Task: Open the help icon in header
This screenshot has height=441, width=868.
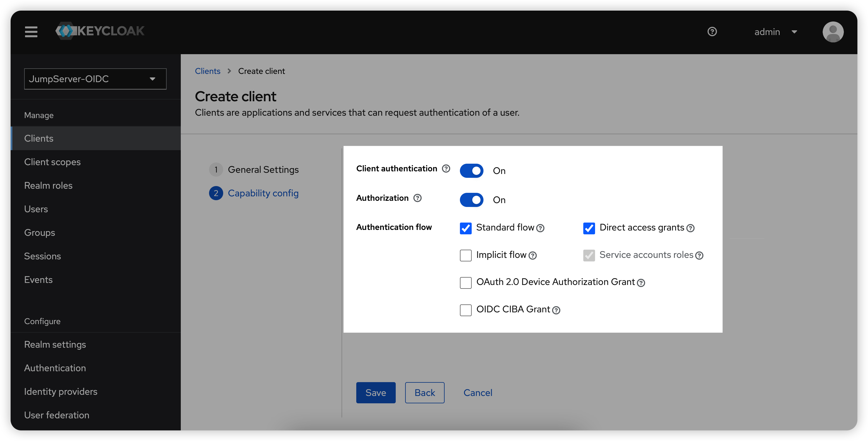Action: coord(712,32)
